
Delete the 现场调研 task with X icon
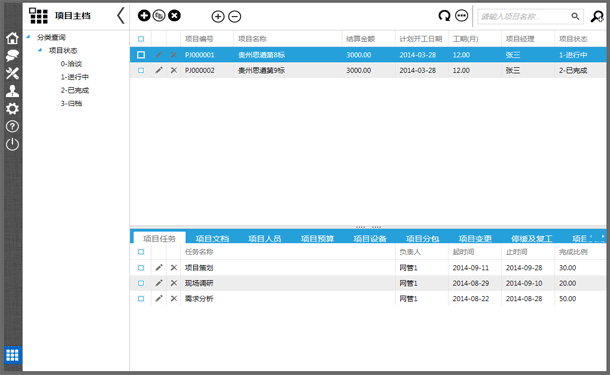[x=174, y=283]
